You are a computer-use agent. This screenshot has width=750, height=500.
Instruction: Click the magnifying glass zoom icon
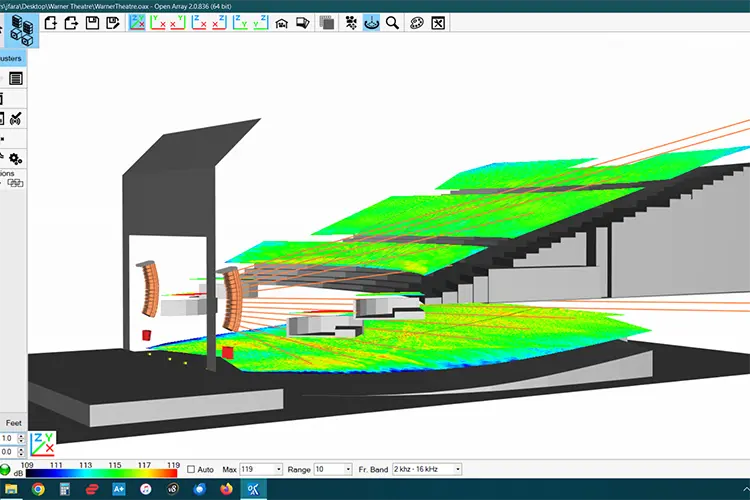pos(392,23)
